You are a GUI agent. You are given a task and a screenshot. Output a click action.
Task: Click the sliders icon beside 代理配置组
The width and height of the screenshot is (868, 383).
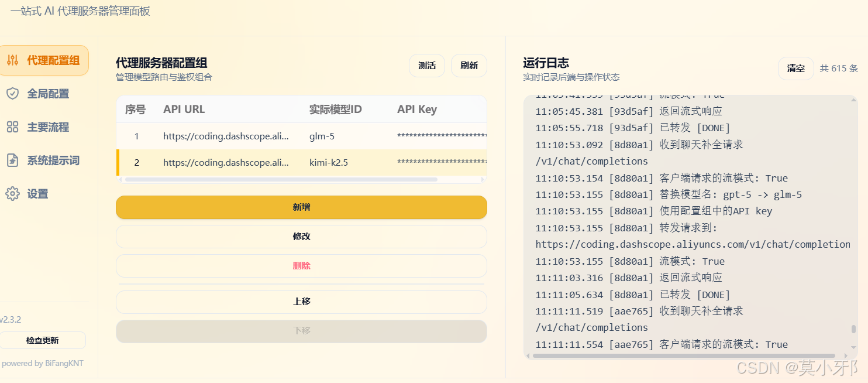[x=12, y=60]
